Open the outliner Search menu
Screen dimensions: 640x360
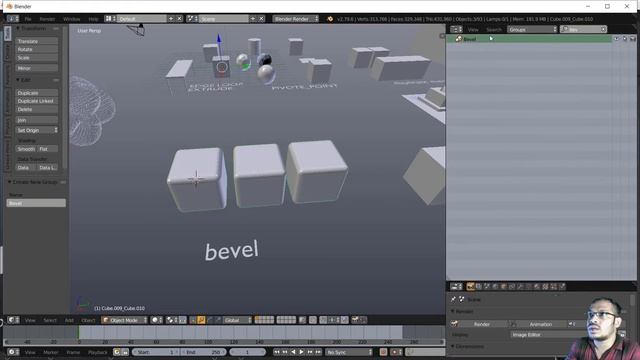click(x=493, y=29)
